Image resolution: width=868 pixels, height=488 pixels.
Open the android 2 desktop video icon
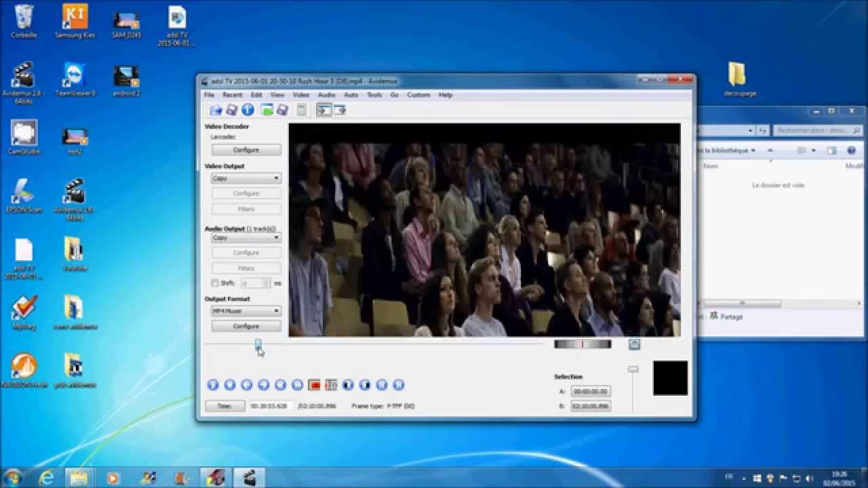pos(126,80)
